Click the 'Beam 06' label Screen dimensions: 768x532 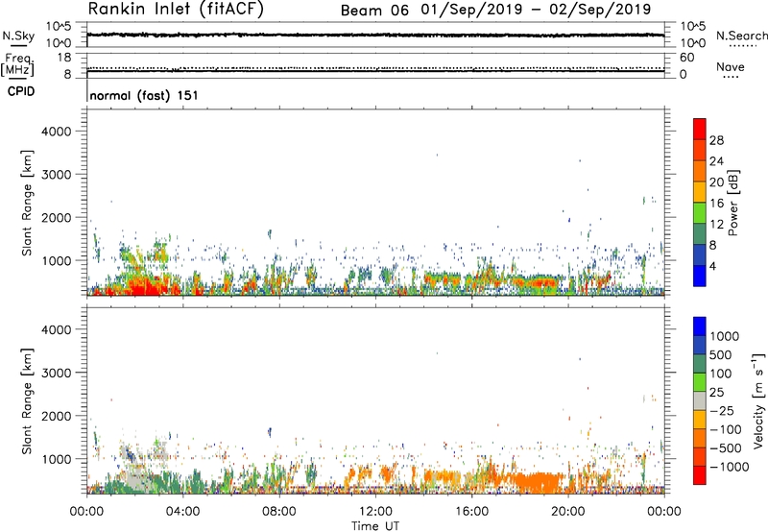[374, 11]
